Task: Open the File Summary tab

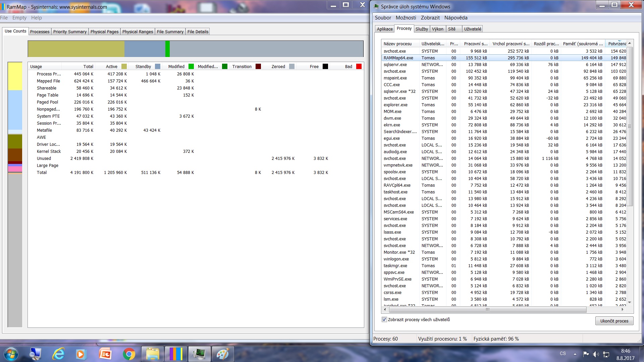Action: coord(170,32)
